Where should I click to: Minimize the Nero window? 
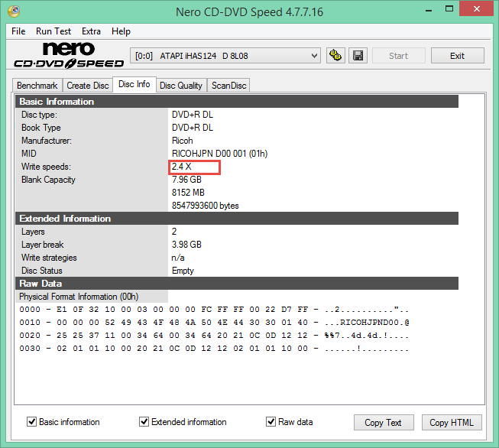click(429, 10)
